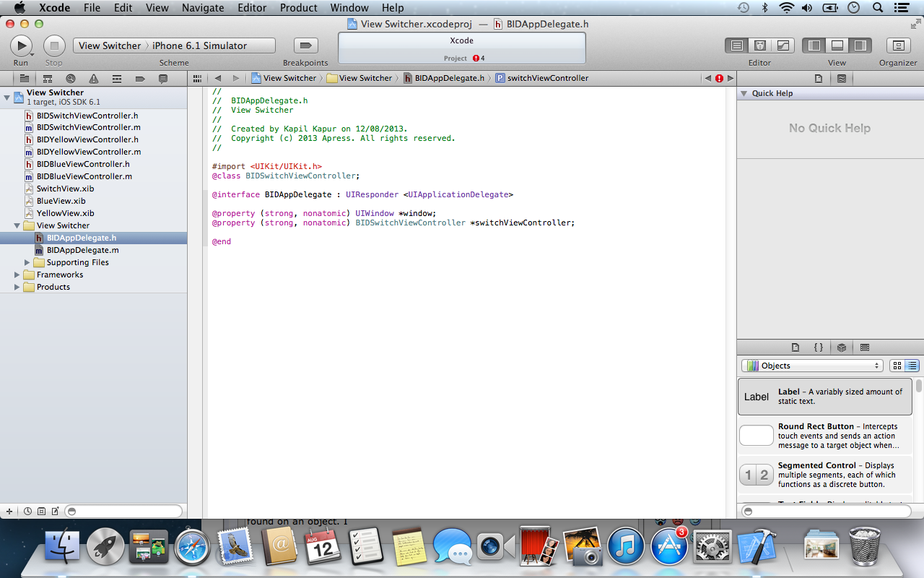Image resolution: width=924 pixels, height=578 pixels.
Task: Show the Issue navigator
Action: click(94, 78)
